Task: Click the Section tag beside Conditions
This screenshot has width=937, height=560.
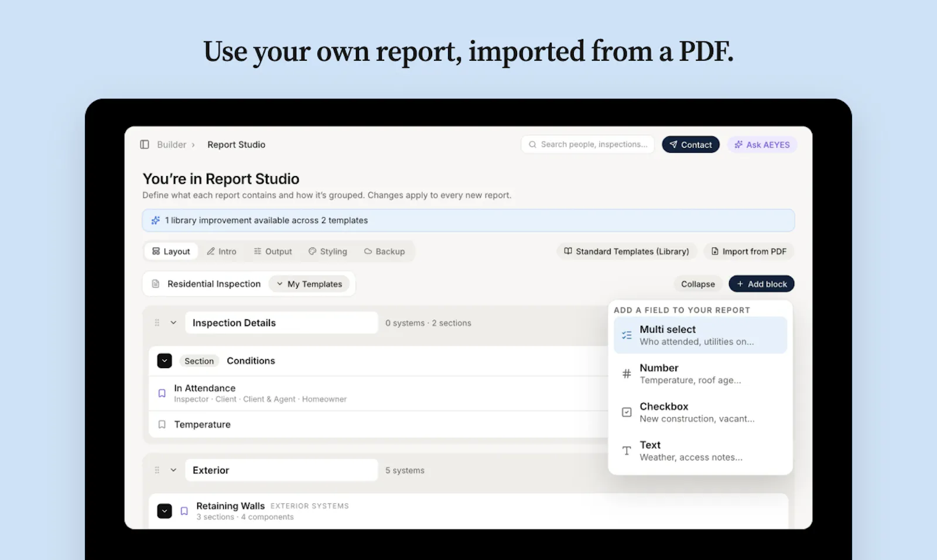Action: click(x=199, y=361)
